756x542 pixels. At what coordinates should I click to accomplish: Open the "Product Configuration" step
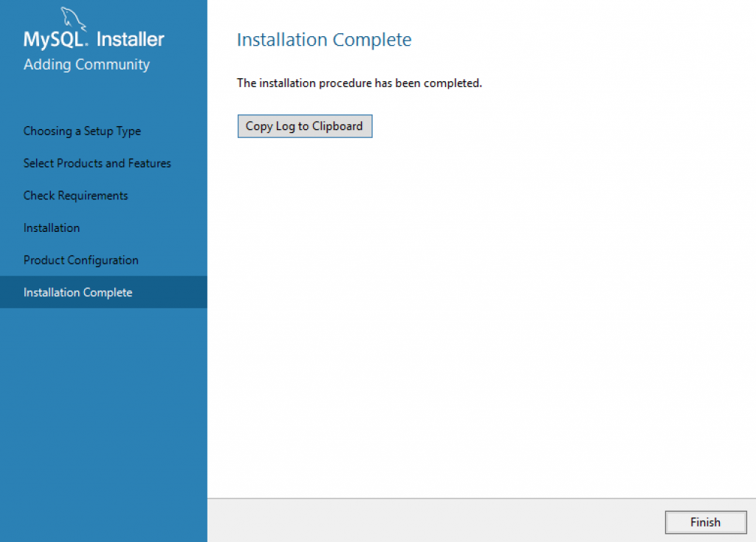coord(80,260)
